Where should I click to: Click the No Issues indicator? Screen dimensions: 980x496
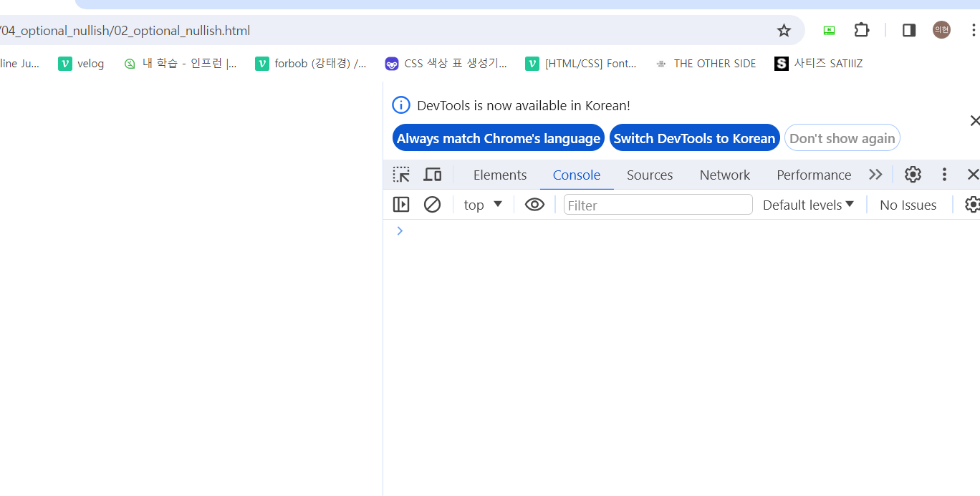pyautogui.click(x=908, y=205)
